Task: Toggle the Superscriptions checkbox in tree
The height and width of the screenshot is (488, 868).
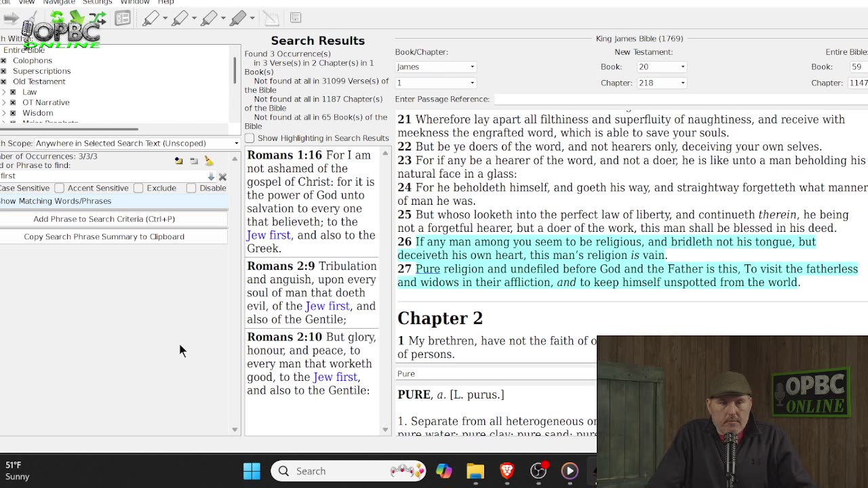Action: click(3, 71)
